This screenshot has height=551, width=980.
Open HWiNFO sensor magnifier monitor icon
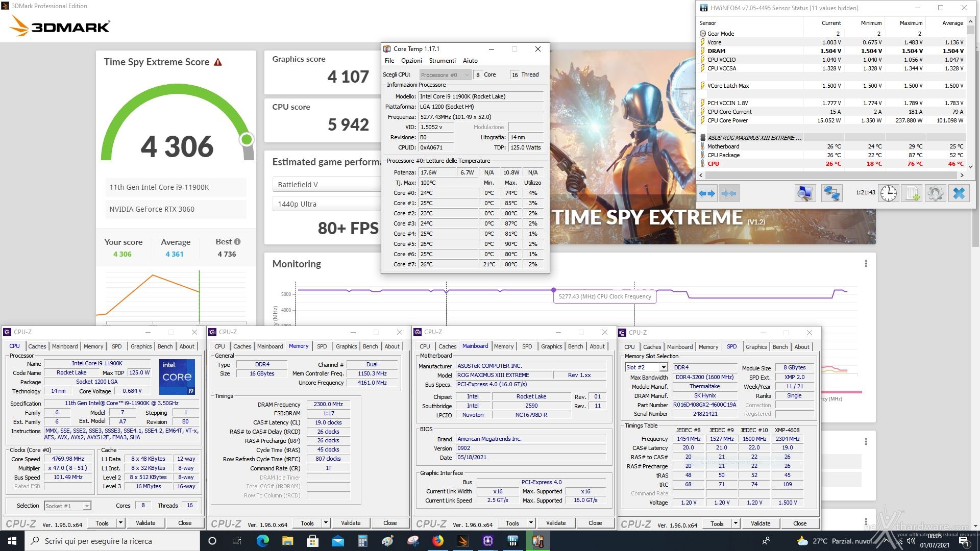805,193
